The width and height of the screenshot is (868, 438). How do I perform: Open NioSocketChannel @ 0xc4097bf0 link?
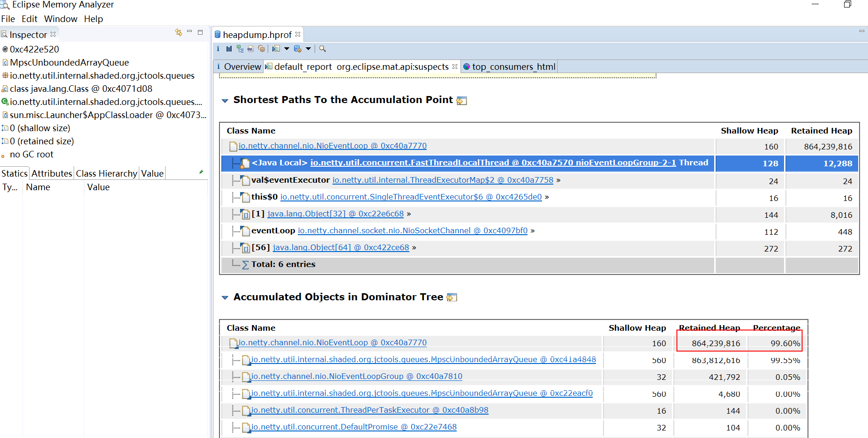pos(413,230)
